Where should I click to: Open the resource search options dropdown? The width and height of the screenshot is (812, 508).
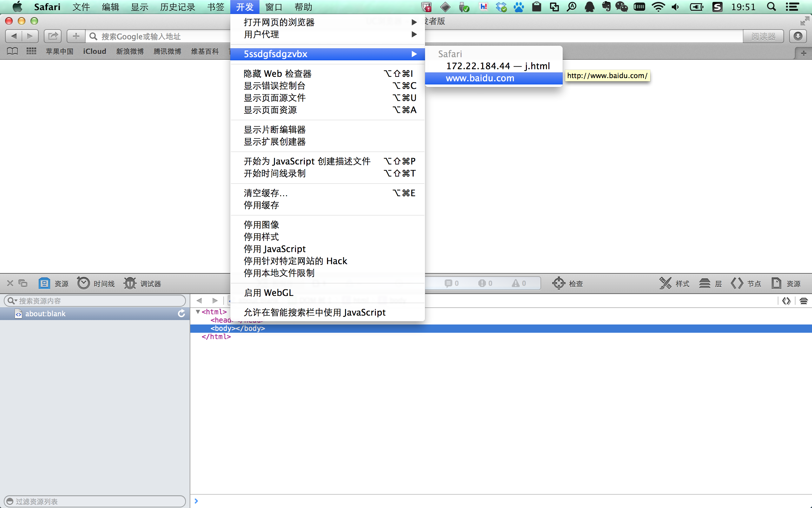coord(12,301)
